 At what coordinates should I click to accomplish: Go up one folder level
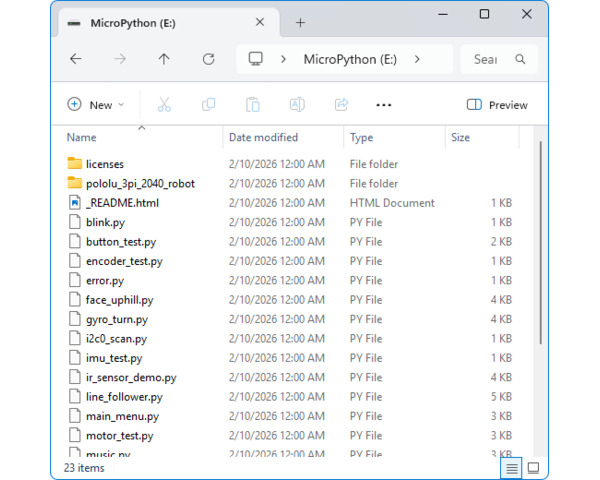pyautogui.click(x=164, y=59)
